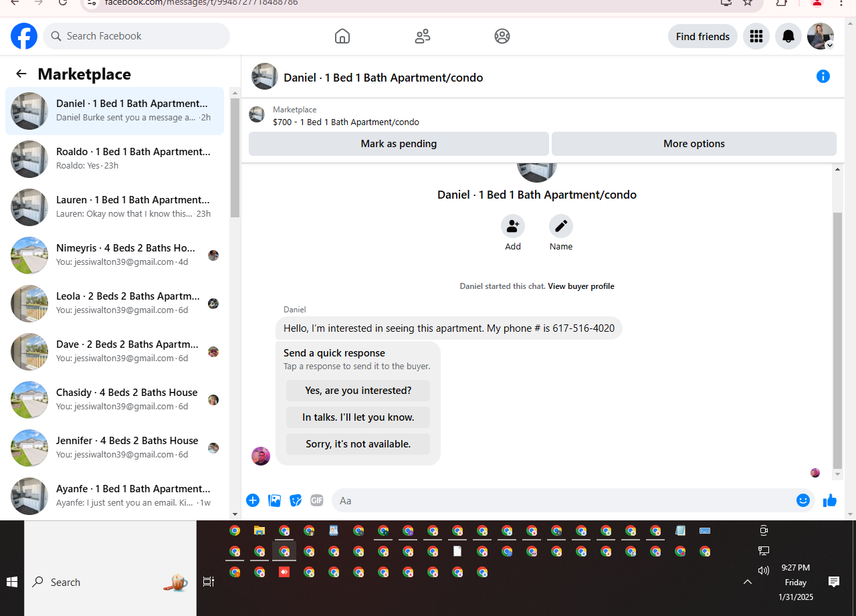Viewport: 856px width, 616px height.
Task: Open the Facebook menu grid icon
Action: 756,36
